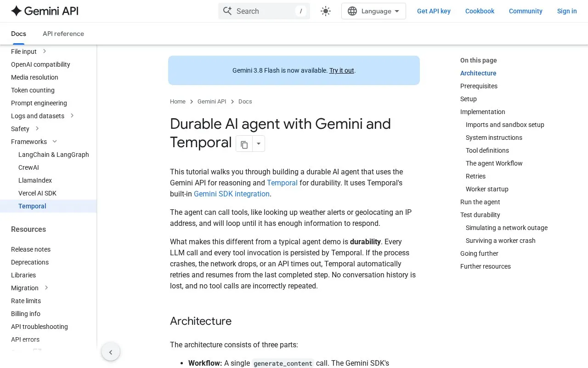Open Rate limits in sidebar
This screenshot has height=368, width=588.
click(x=26, y=301)
